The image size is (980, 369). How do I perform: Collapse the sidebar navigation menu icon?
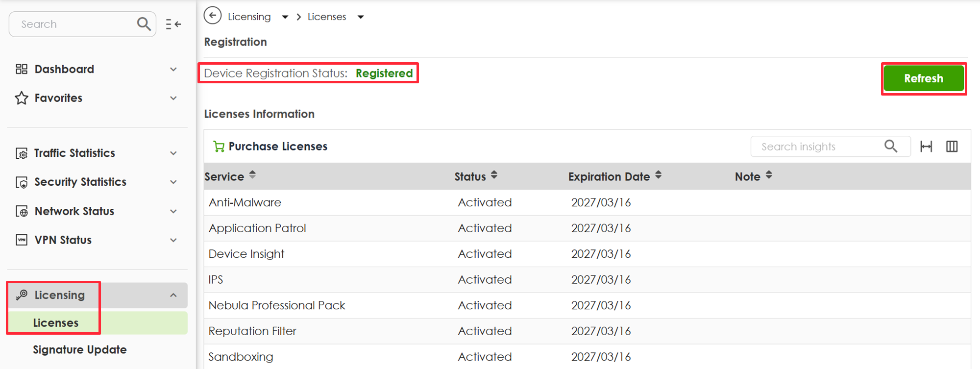point(173,24)
